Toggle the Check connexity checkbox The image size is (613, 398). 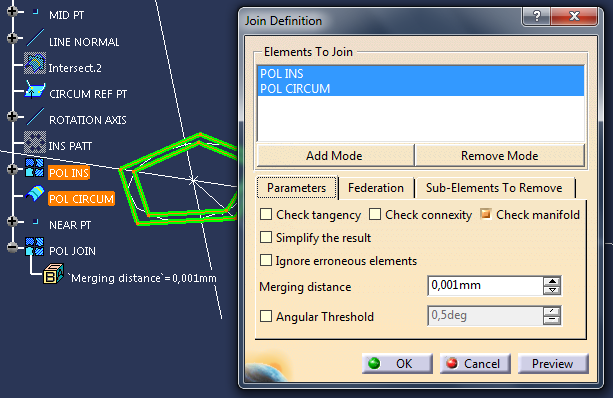pyautogui.click(x=375, y=214)
